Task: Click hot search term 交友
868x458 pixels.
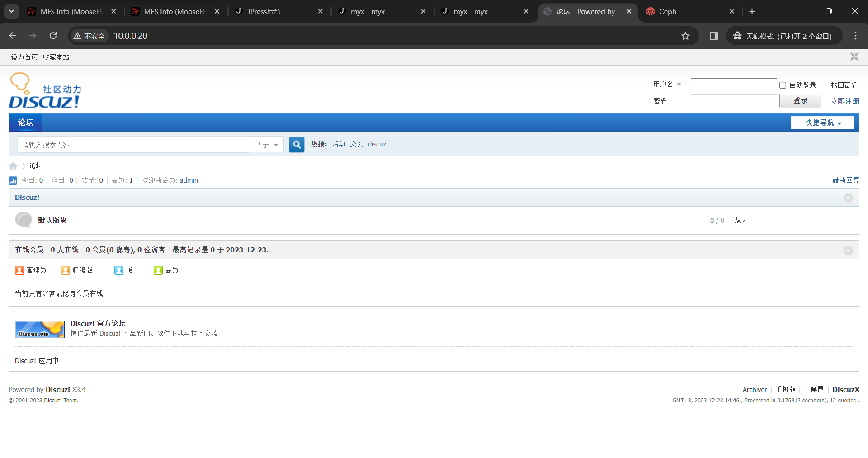Action: (357, 144)
